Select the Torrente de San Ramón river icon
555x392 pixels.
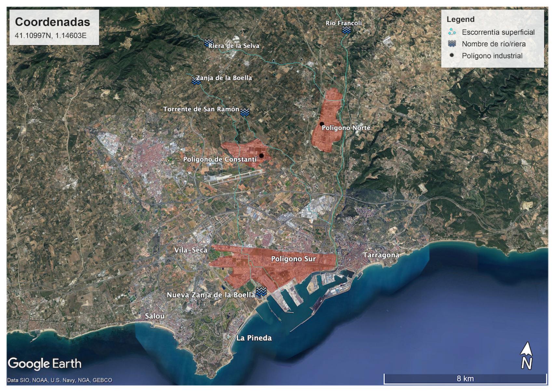(x=245, y=112)
